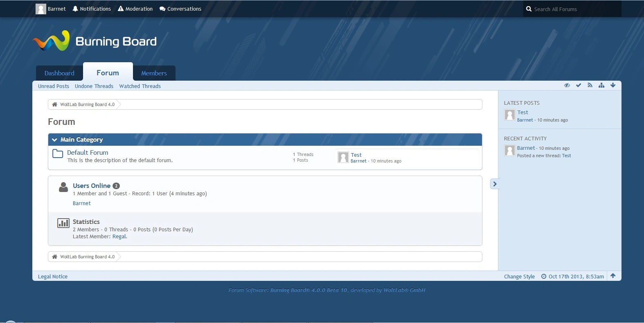Click Barrnet author link under Latest Posts
Screen dimensions: 644x323
pos(525,120)
